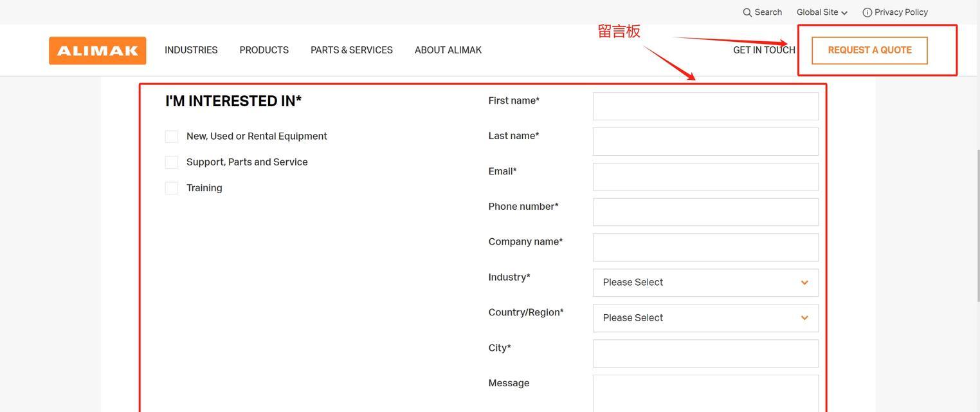Click the "Industry*" label
The height and width of the screenshot is (412, 980).
509,277
